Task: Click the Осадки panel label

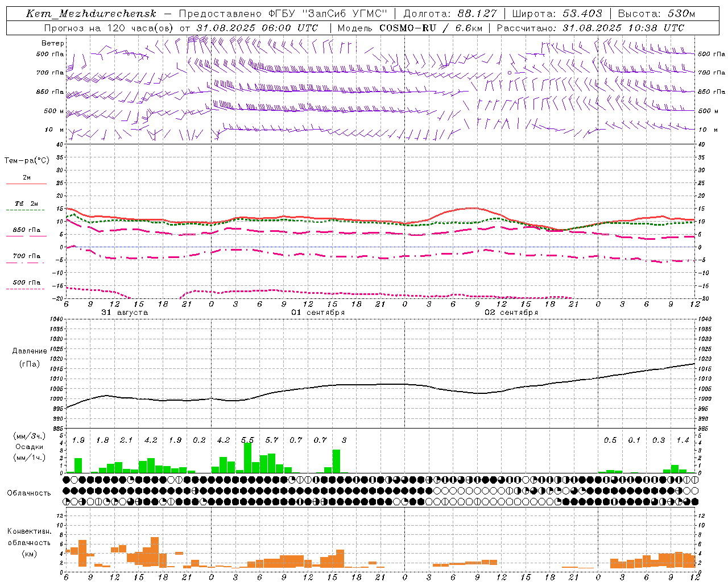Action: [29, 447]
